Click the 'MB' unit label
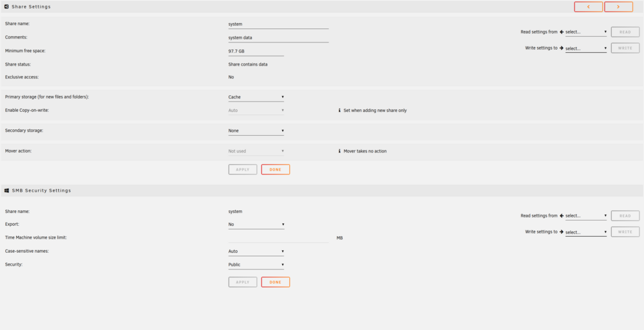Viewport: 644px width, 330px height. 339,237
